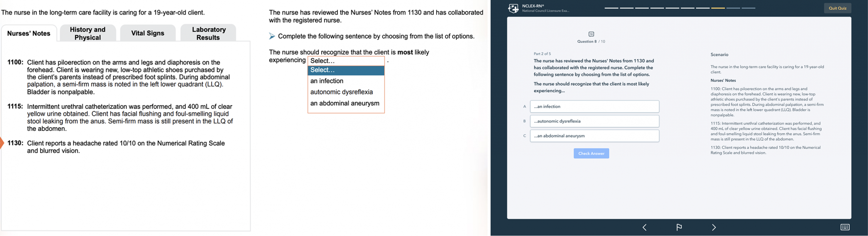Click the orange marker beside the 1130 note
Image resolution: width=868 pixels, height=236 pixels.
coord(2,143)
